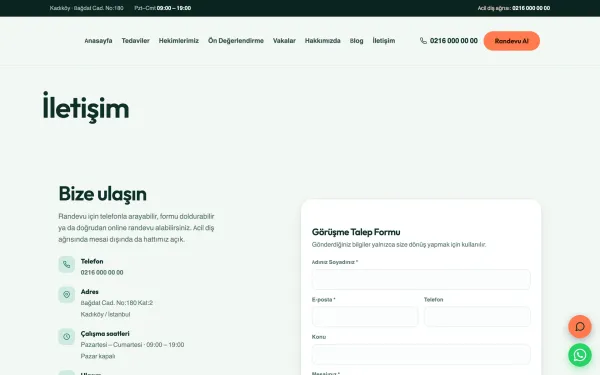This screenshot has width=600, height=375.
Task: Click the Kadıköy / İstanbul text
Action: pos(105,314)
